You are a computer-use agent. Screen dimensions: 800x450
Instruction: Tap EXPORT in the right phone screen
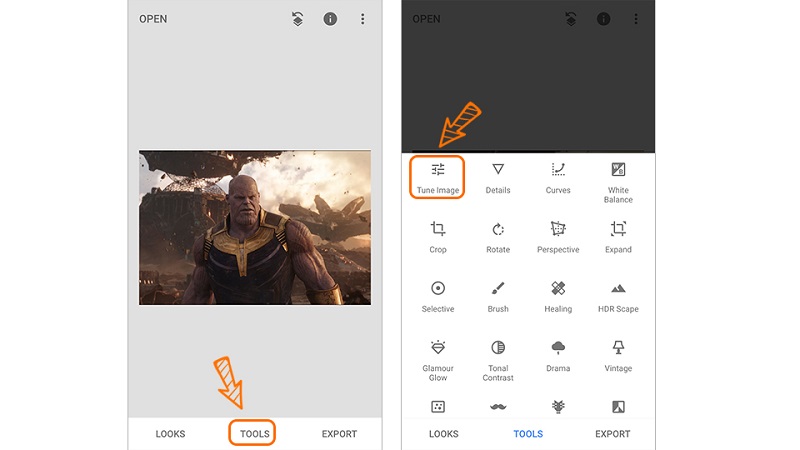tap(612, 434)
